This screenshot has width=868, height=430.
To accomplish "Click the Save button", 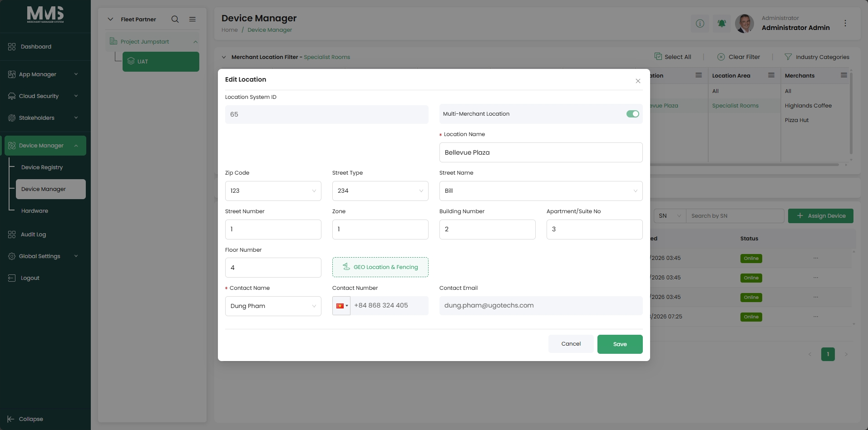I will click(620, 344).
